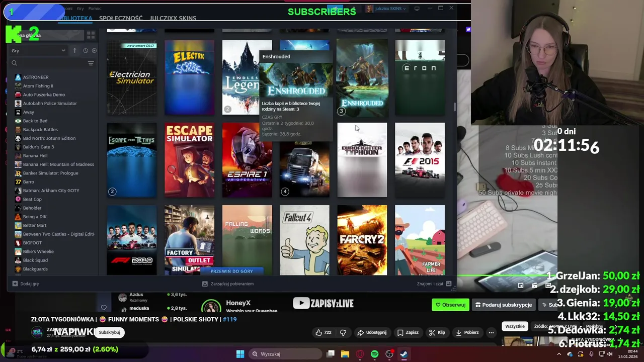Viewport: 644px width, 362px height.
Task: Toggle the ready-to-play filter icon
Action: tap(94, 50)
